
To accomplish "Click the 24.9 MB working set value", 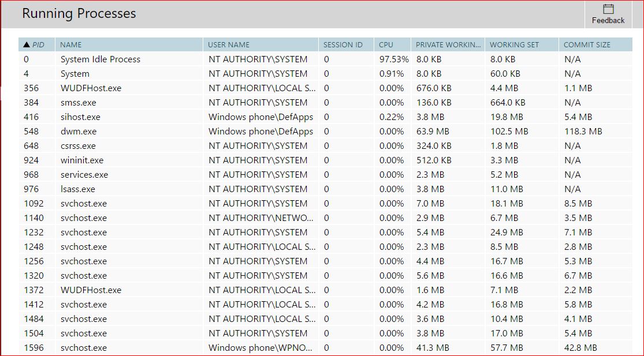I will tap(507, 232).
